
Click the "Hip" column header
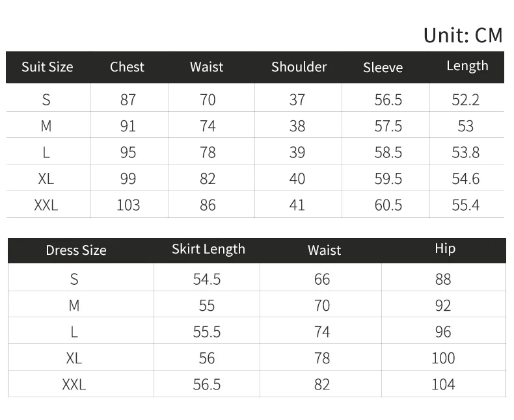(445, 249)
